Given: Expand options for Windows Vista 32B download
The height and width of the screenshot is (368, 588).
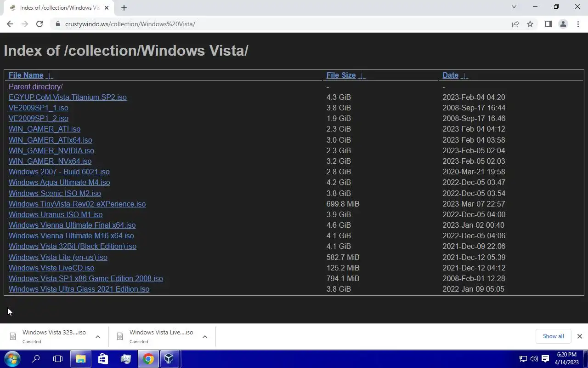Looking at the screenshot, I should pos(98,337).
